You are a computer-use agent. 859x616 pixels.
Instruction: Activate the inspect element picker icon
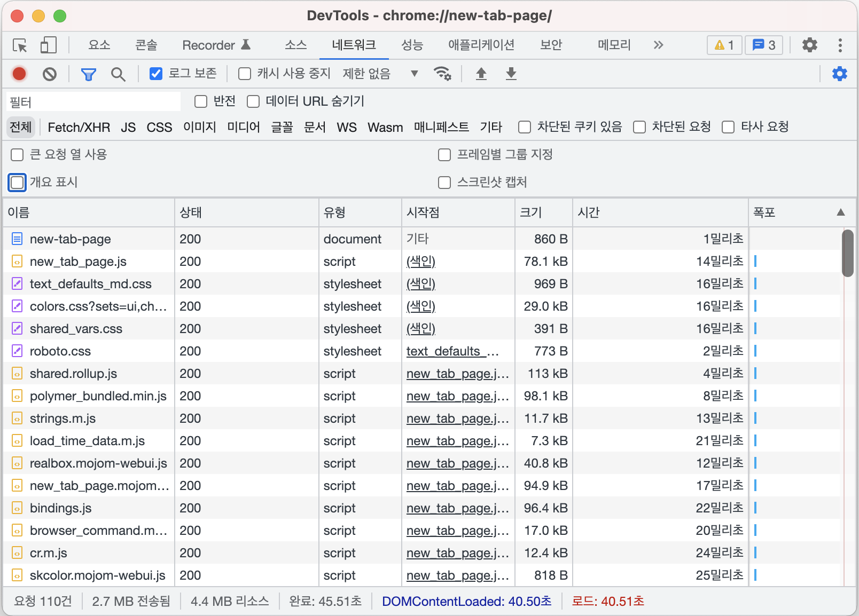tap(20, 45)
